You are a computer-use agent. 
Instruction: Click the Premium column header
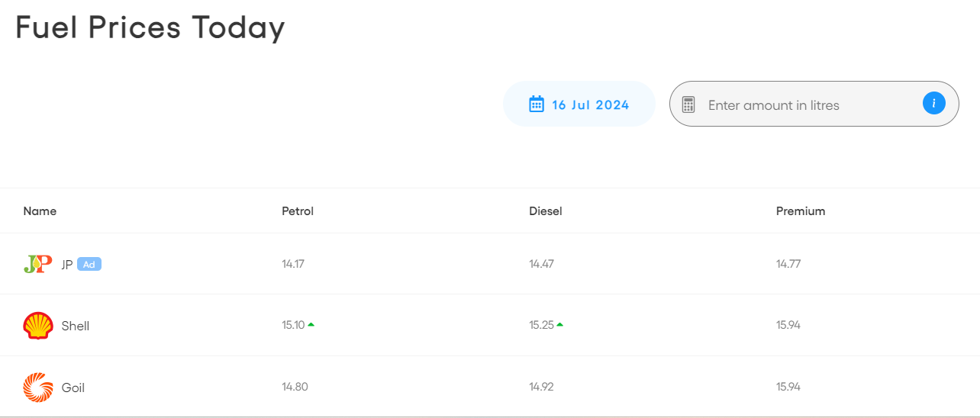(801, 211)
